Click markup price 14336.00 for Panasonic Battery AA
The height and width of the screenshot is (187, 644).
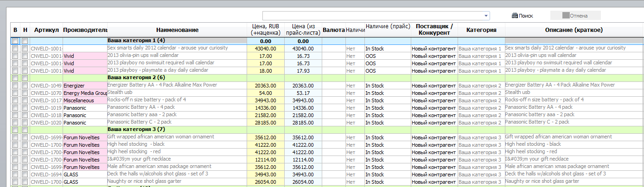pos(265,108)
